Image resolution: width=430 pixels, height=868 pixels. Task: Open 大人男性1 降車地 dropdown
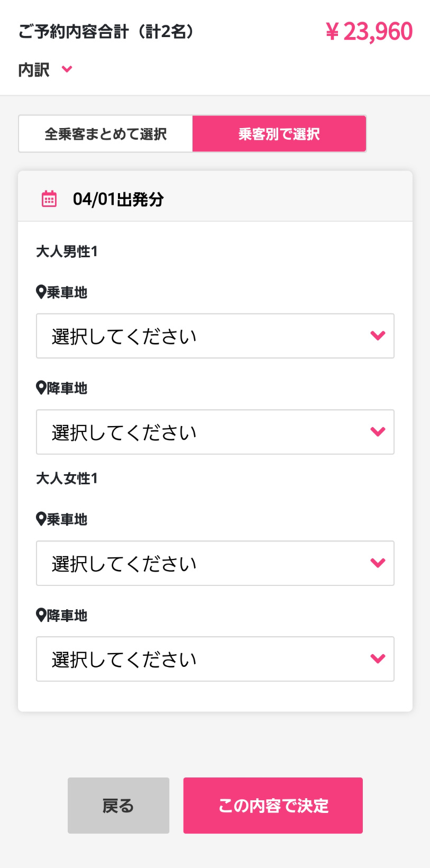click(215, 432)
